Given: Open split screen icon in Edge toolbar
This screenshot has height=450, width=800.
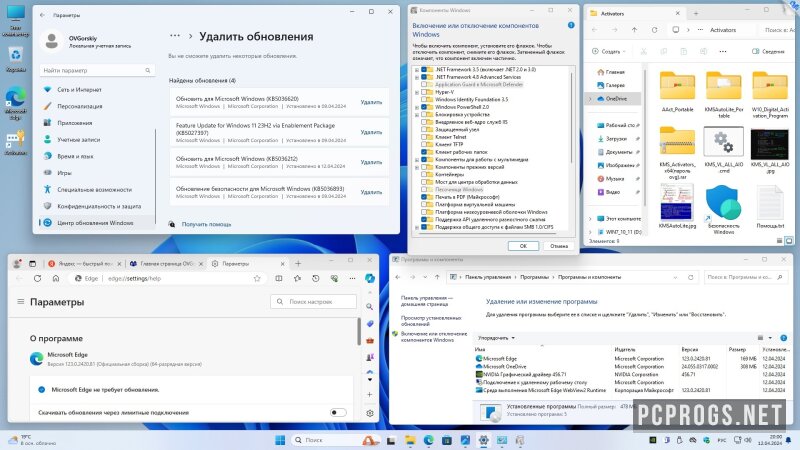Looking at the screenshot, I should point(279,279).
